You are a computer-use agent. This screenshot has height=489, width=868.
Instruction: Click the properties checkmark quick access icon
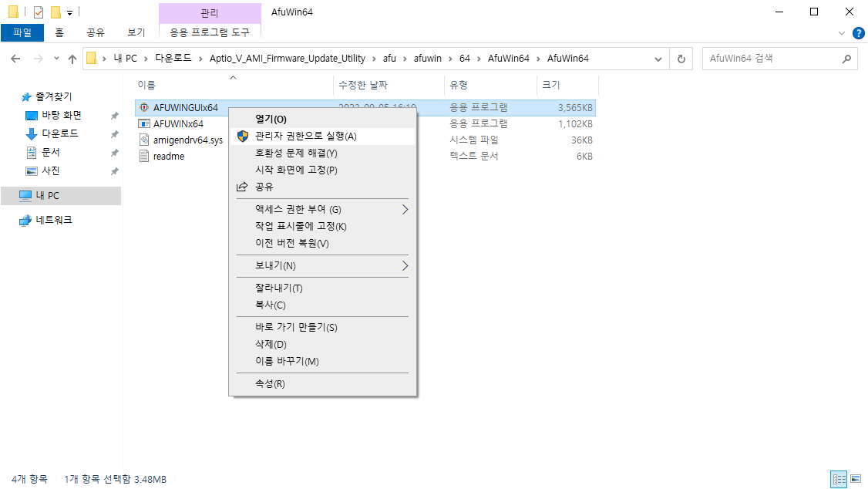(x=39, y=12)
